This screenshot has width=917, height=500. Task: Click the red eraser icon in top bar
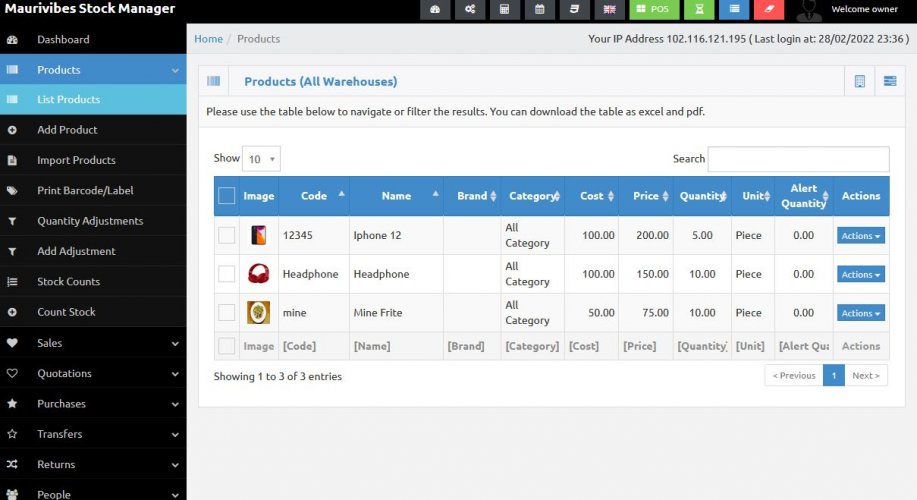click(770, 9)
